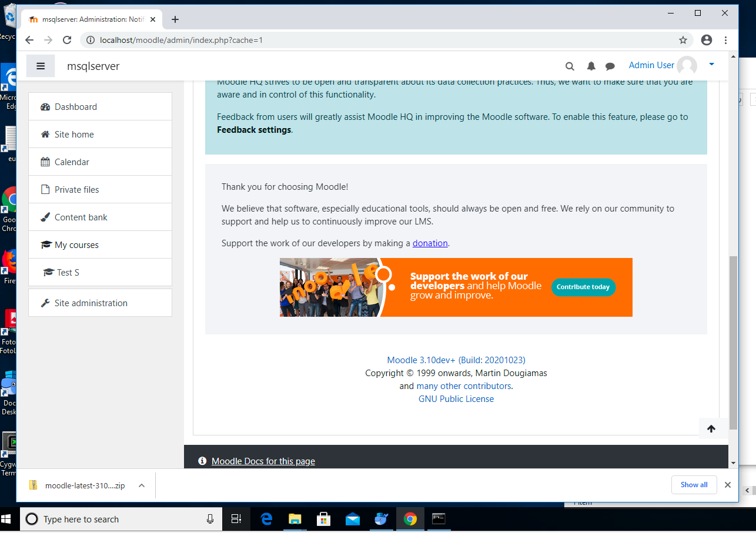Open the notifications bell in Moodle header

coord(591,66)
